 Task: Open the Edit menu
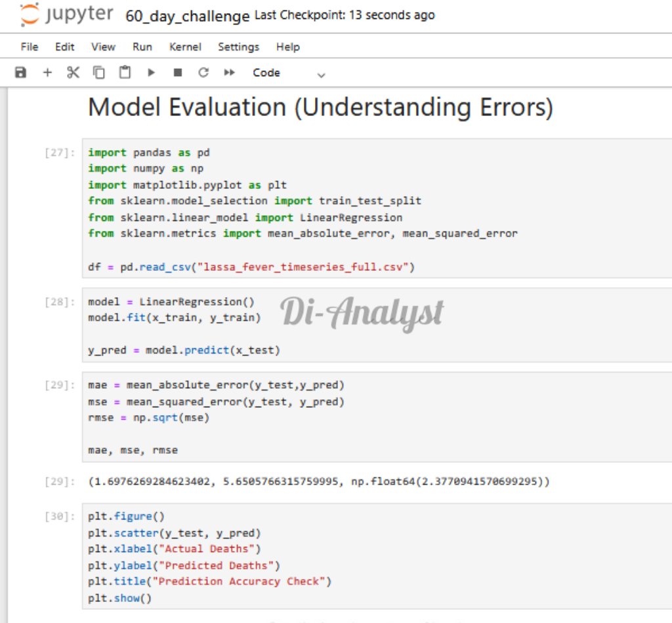[65, 47]
